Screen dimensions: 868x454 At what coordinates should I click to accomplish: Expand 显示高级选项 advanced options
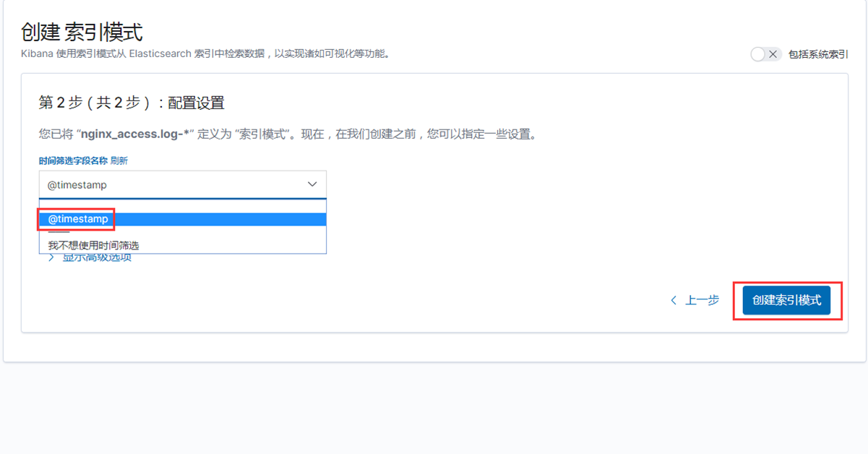[90, 258]
